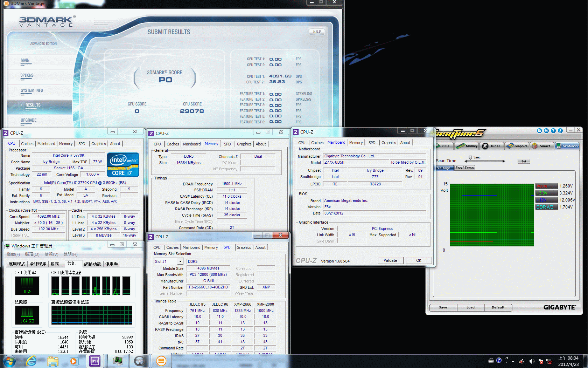
Task: Open the Slot #1 dropdown in CPU-Z SPD
Action: click(x=181, y=261)
